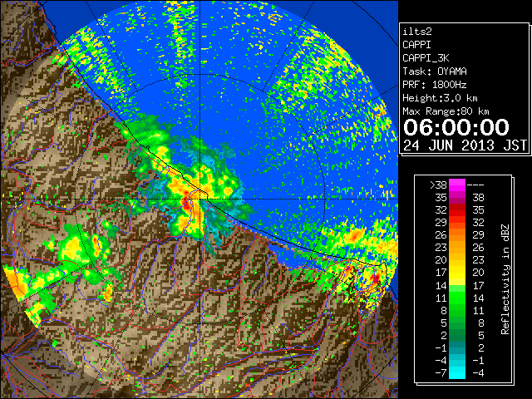Click the 'ilts2' product label
Viewport: 532px width, 399px height.
[x=417, y=32]
